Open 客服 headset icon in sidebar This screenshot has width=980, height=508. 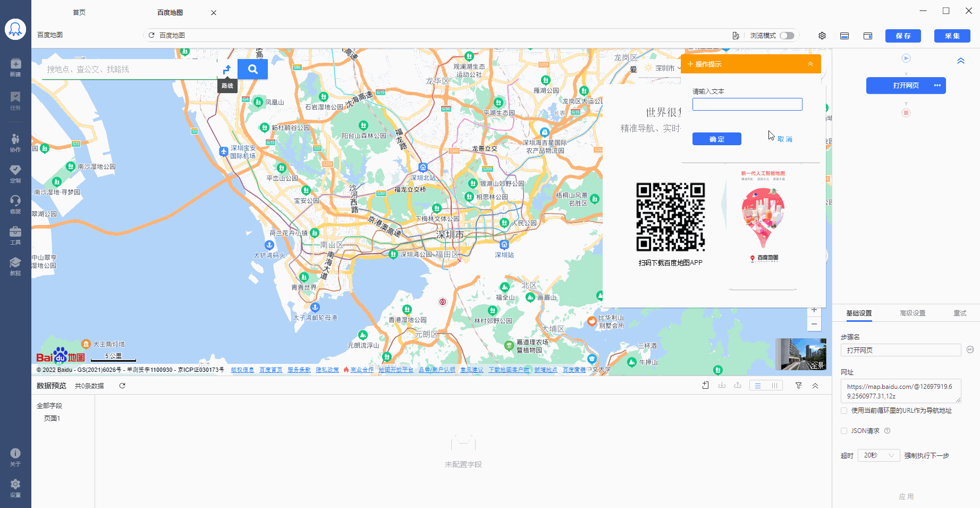15,204
